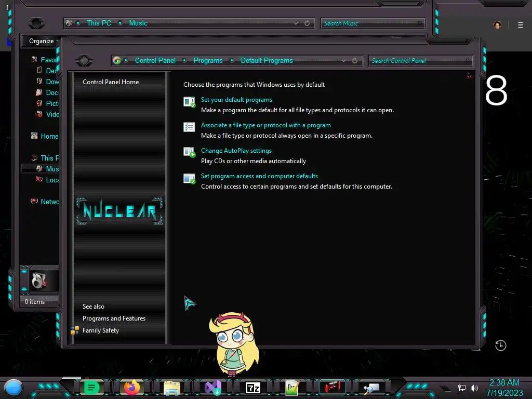This screenshot has width=532, height=399.
Task: Select Desktop in Explorer navigation pane
Action: 47,71
